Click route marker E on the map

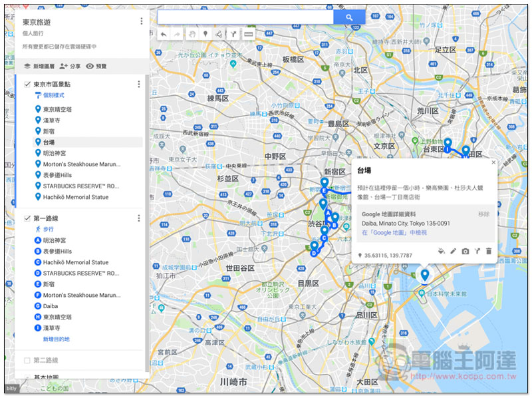[x=324, y=190]
